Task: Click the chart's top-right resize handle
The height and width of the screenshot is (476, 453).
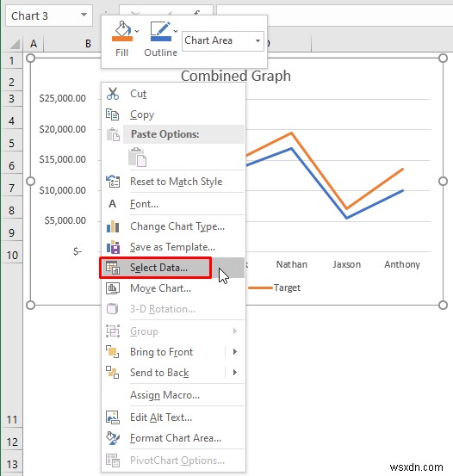Action: click(443, 58)
